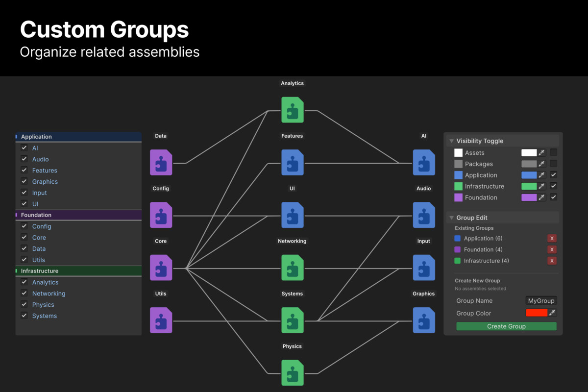Collapse the Group Edit section
Image resolution: width=588 pixels, height=392 pixels.
point(452,218)
